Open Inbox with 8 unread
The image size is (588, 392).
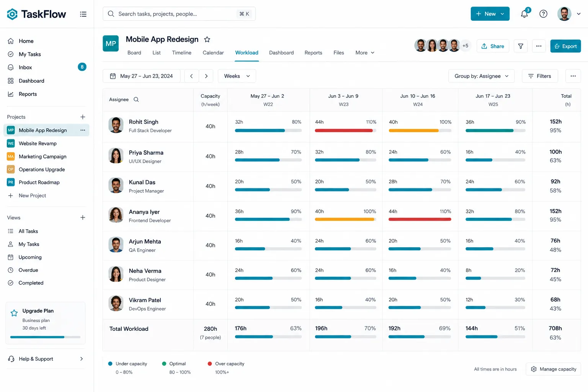[46, 67]
